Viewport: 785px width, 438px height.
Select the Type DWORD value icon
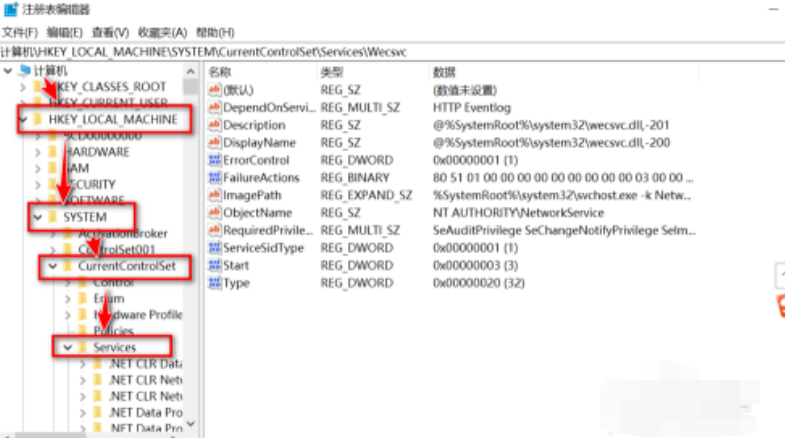coord(214,283)
